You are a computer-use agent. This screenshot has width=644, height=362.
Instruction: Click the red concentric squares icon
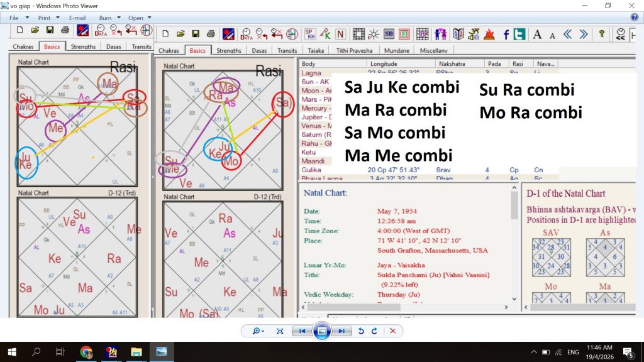click(404, 34)
